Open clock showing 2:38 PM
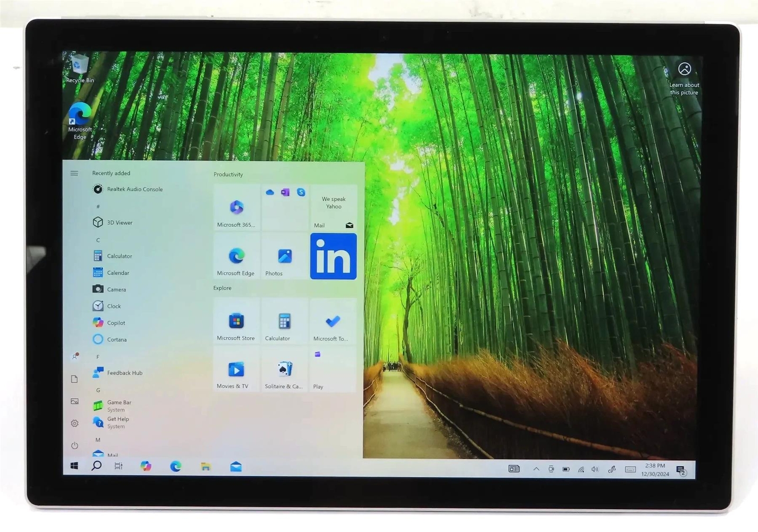Viewport: 758px width, 532px height. 655,470
